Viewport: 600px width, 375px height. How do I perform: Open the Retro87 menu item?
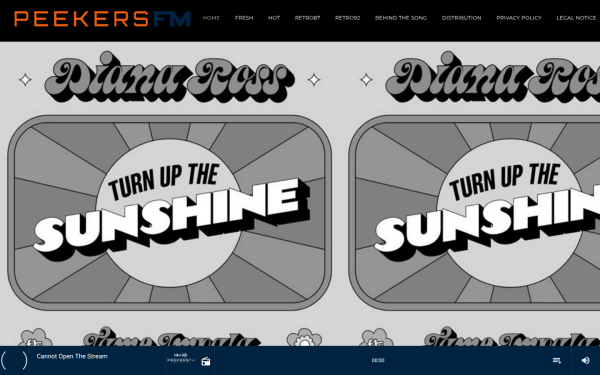307,18
